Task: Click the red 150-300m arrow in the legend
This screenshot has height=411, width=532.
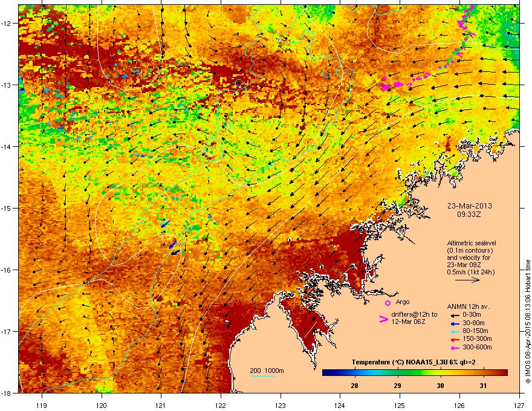Action: tap(455, 339)
